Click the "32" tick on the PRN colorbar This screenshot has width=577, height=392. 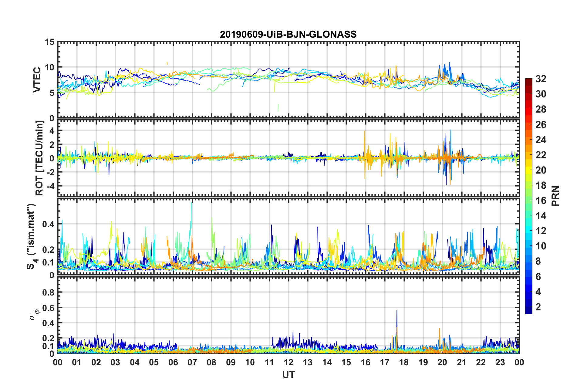tap(541, 79)
